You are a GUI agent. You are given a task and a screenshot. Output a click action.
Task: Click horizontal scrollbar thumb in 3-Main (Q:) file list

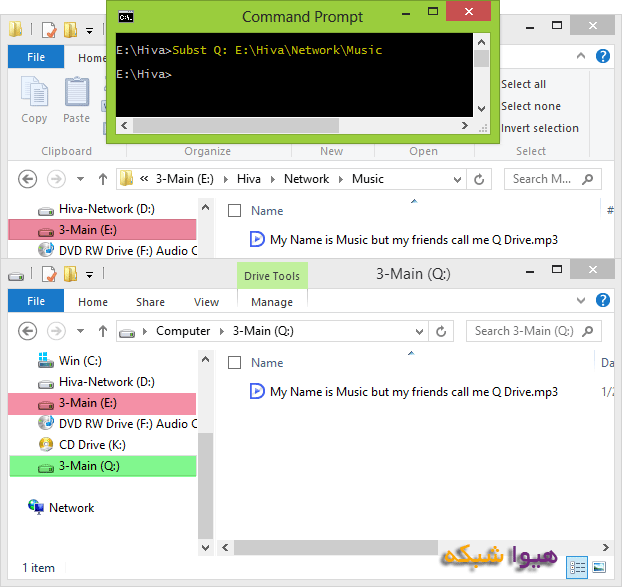pos(336,547)
